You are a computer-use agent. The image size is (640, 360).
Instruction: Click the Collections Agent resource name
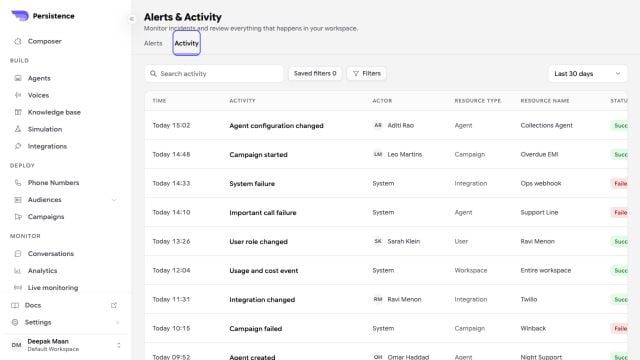click(547, 125)
